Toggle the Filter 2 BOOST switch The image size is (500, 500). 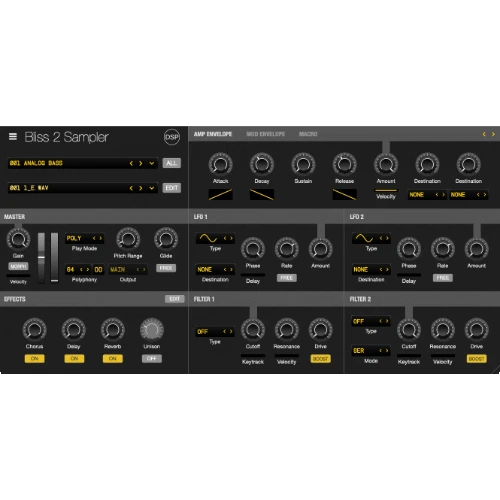(x=476, y=359)
